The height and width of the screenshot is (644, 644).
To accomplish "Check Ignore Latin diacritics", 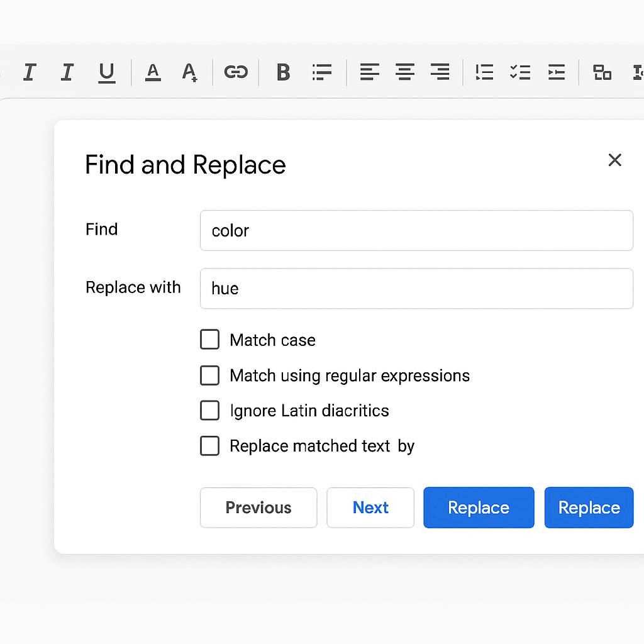I will [209, 410].
